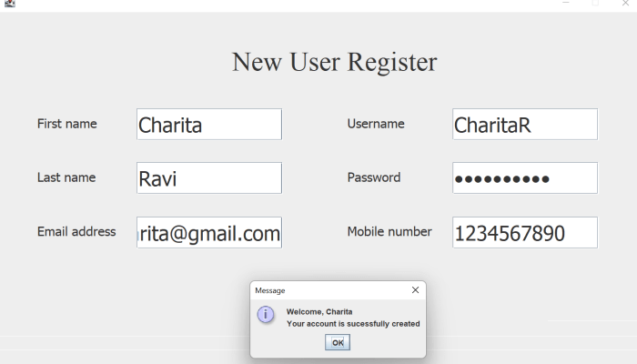The image size is (637, 364).
Task: Click into the Last name field
Action: click(209, 178)
